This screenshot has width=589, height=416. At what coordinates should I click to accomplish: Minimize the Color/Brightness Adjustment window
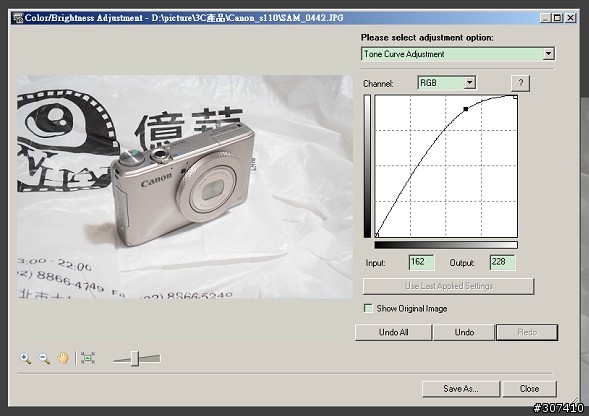pos(545,18)
